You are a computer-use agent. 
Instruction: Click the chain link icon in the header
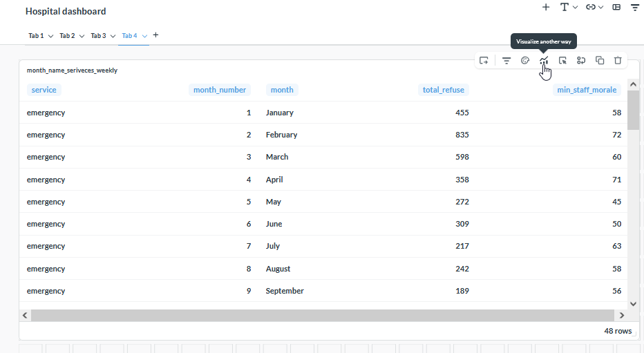point(591,7)
